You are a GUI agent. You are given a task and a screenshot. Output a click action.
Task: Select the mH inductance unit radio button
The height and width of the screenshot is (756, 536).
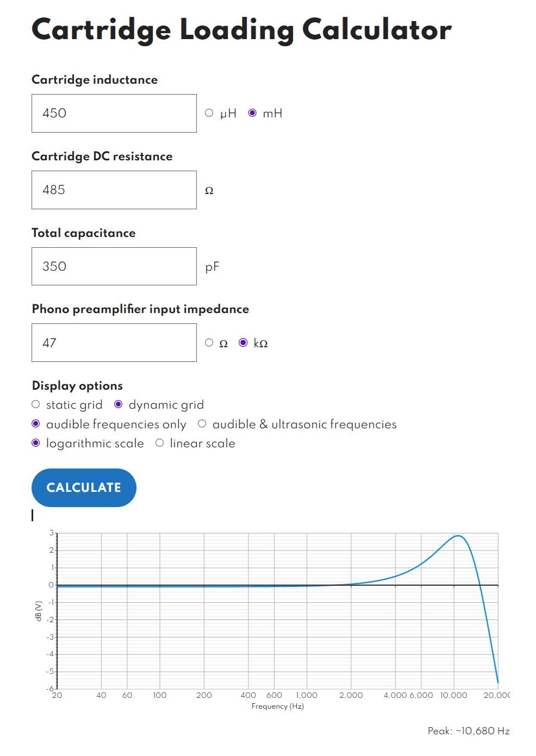click(252, 113)
